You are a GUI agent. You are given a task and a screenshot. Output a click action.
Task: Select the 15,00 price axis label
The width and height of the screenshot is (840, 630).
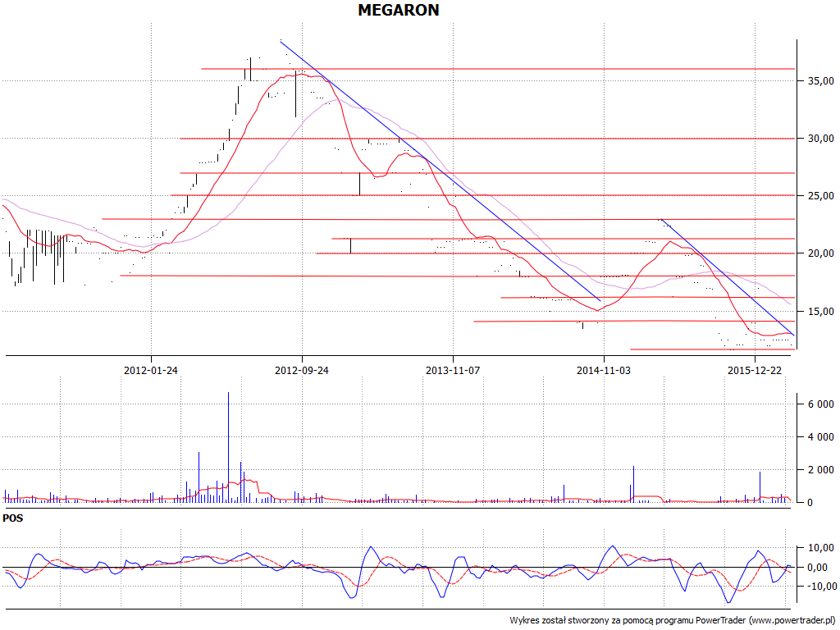coord(821,311)
